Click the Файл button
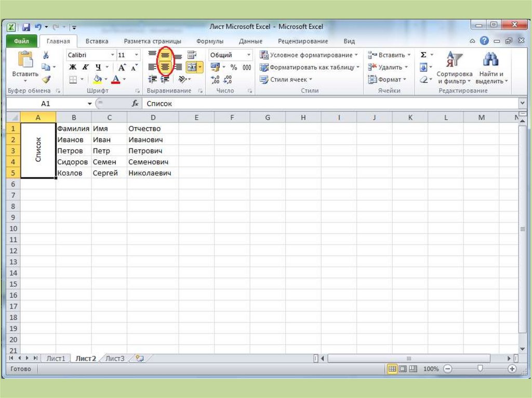 21,41
